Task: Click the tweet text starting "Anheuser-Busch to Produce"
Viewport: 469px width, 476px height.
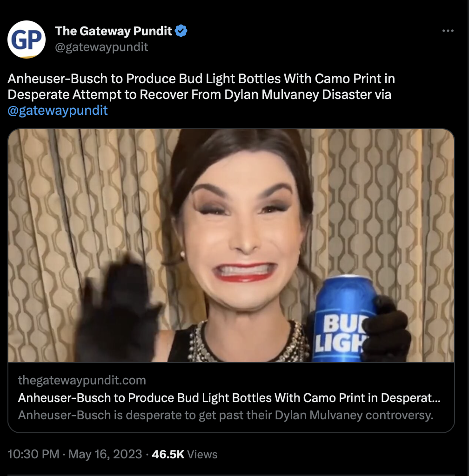Action: tap(201, 79)
